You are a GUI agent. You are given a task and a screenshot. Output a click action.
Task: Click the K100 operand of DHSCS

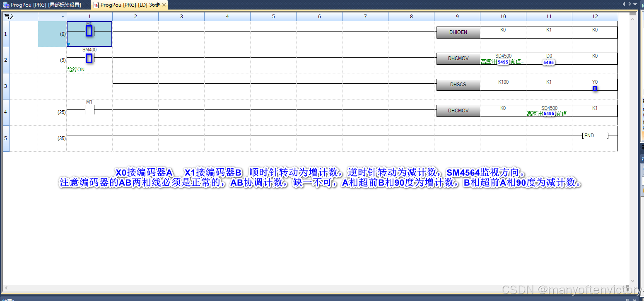tap(503, 82)
